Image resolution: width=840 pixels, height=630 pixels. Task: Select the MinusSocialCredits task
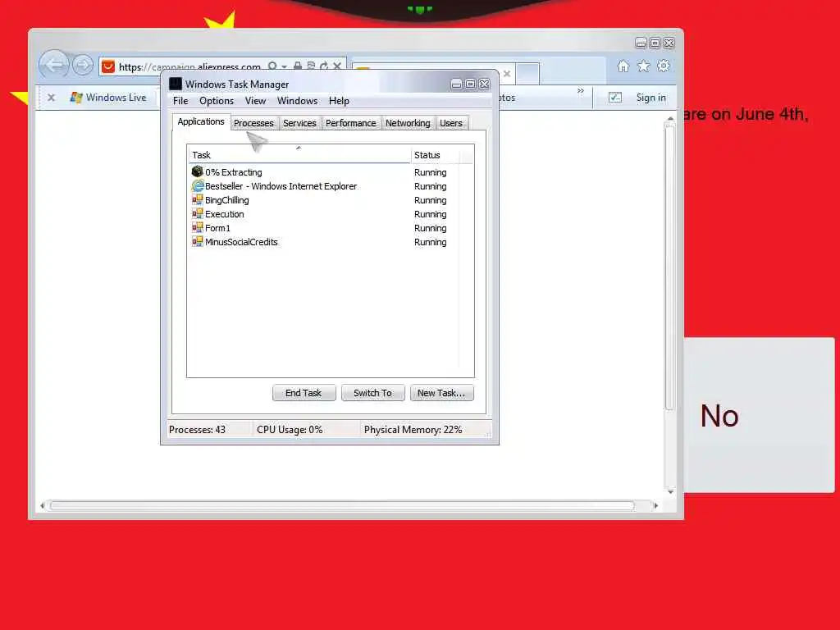coord(323,242)
